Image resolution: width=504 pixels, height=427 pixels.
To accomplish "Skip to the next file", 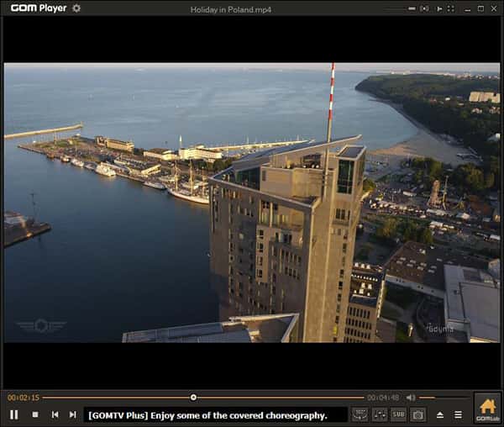I will [73, 414].
